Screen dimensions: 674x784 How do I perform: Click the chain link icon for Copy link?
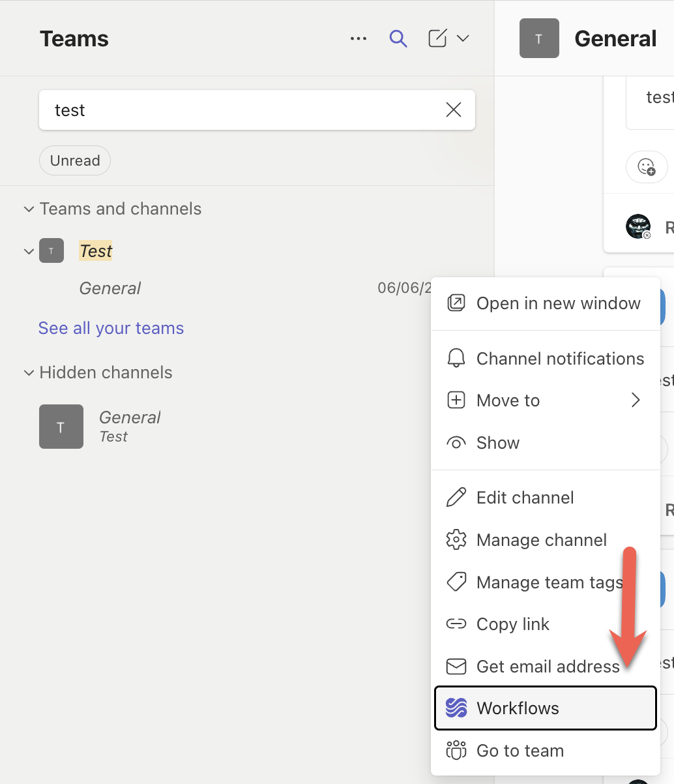point(456,624)
